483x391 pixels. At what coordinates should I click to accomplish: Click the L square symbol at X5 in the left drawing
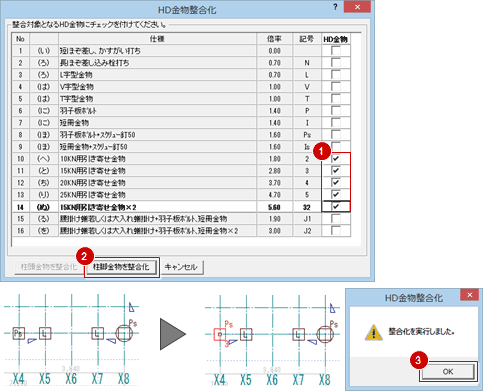tap(45, 333)
